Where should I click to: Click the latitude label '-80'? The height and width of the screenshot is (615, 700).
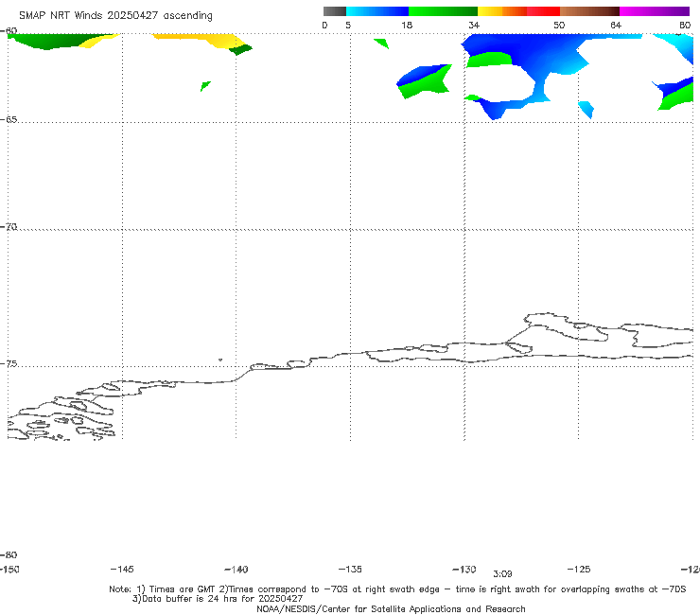[9, 554]
